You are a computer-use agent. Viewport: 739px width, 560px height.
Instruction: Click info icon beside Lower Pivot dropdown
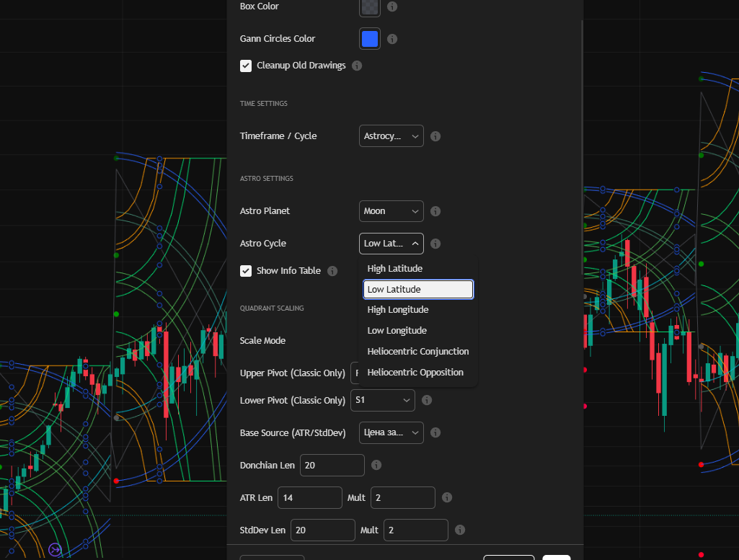pyautogui.click(x=427, y=400)
